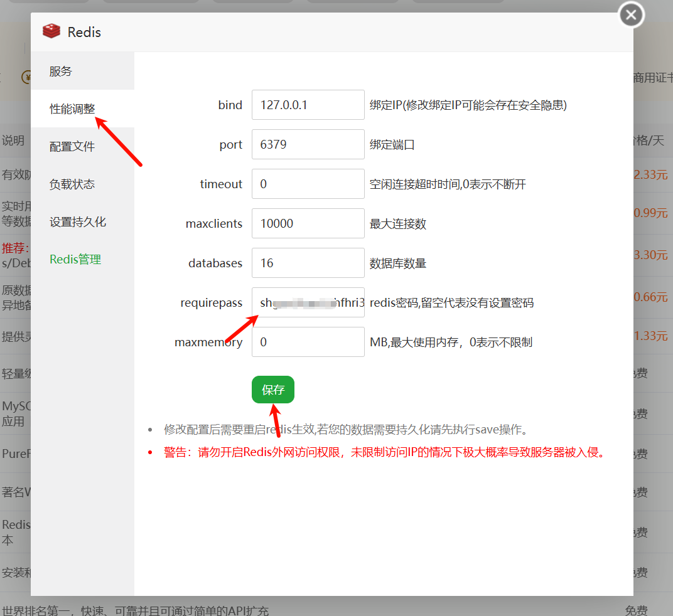This screenshot has width=673, height=616.
Task: Focus the port 6379 input field
Action: pyautogui.click(x=308, y=144)
